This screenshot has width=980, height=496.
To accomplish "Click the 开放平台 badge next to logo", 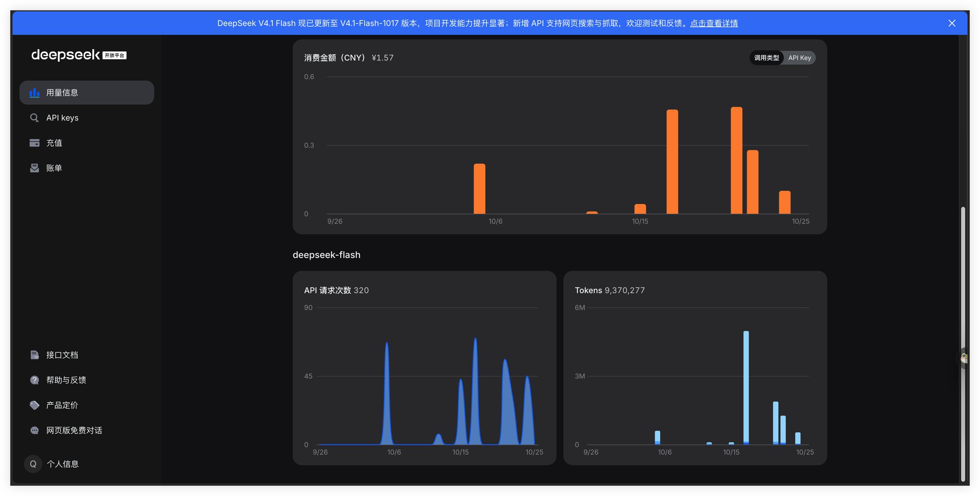I will coord(114,56).
